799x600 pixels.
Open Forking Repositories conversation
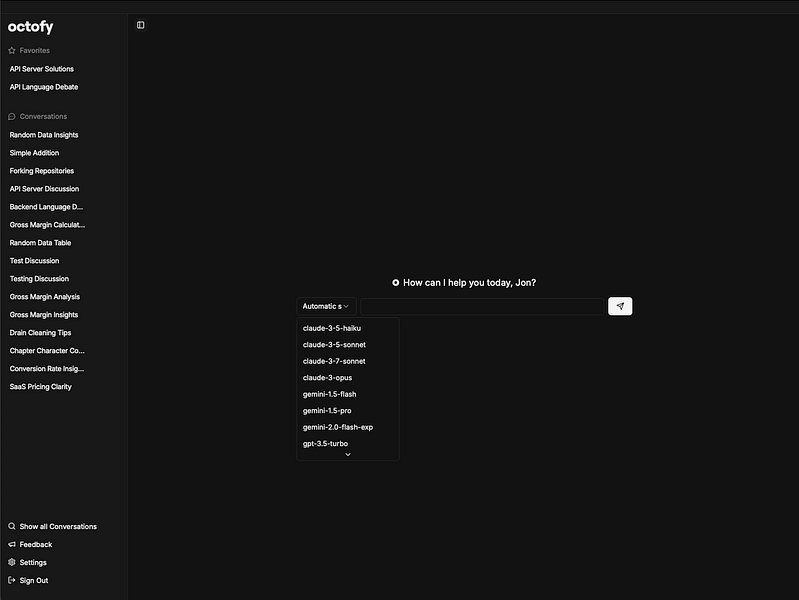coord(42,171)
